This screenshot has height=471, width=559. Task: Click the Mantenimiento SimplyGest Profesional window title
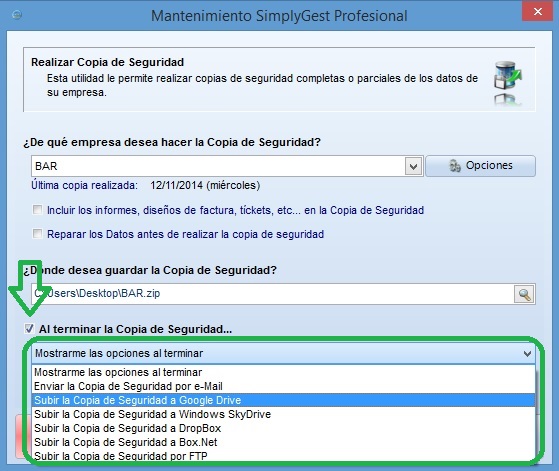pos(279,16)
